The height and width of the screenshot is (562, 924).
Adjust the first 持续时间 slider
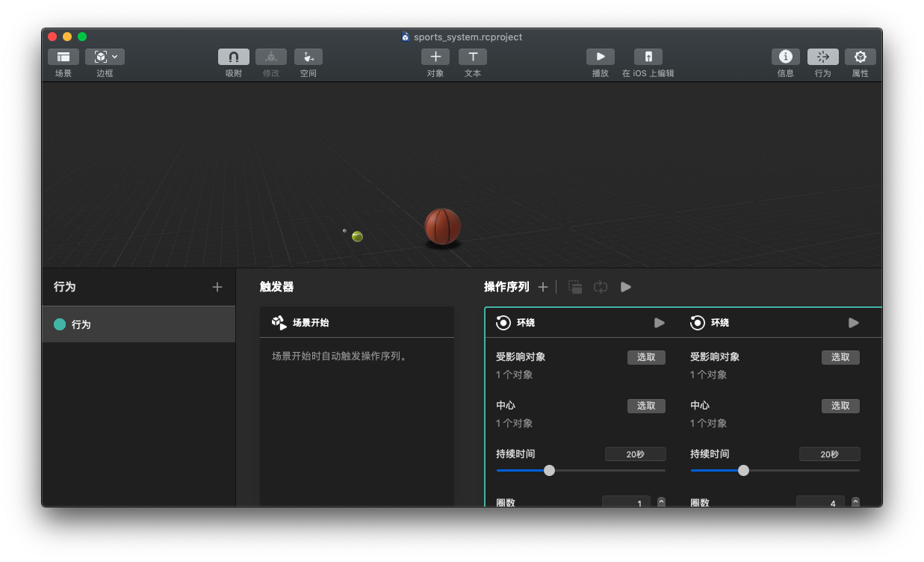coord(550,471)
